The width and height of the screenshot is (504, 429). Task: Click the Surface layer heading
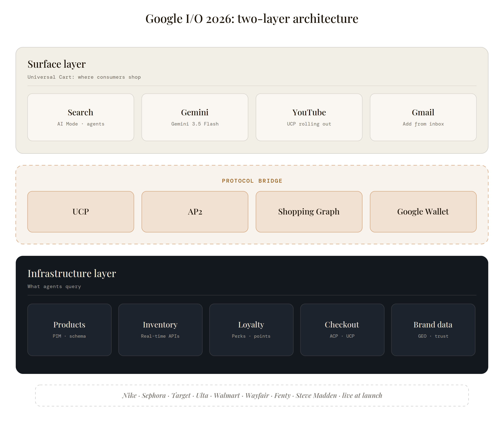57,64
